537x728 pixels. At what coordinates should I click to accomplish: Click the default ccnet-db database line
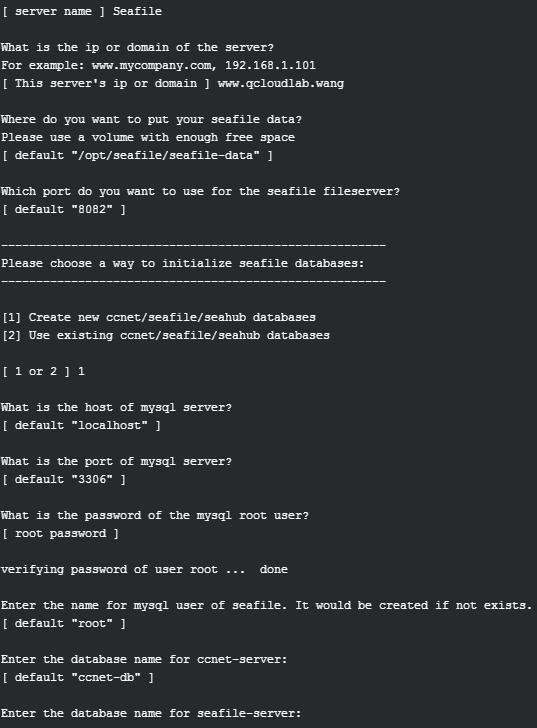78,677
